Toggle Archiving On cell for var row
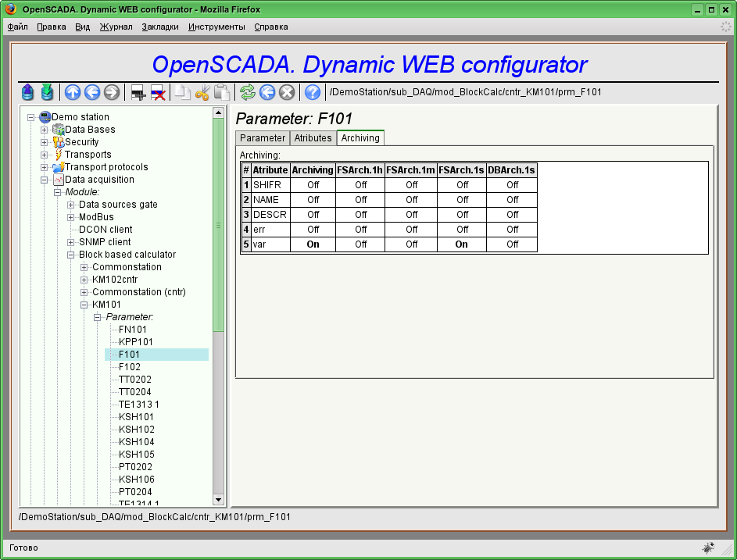This screenshot has width=737, height=560. tap(313, 244)
